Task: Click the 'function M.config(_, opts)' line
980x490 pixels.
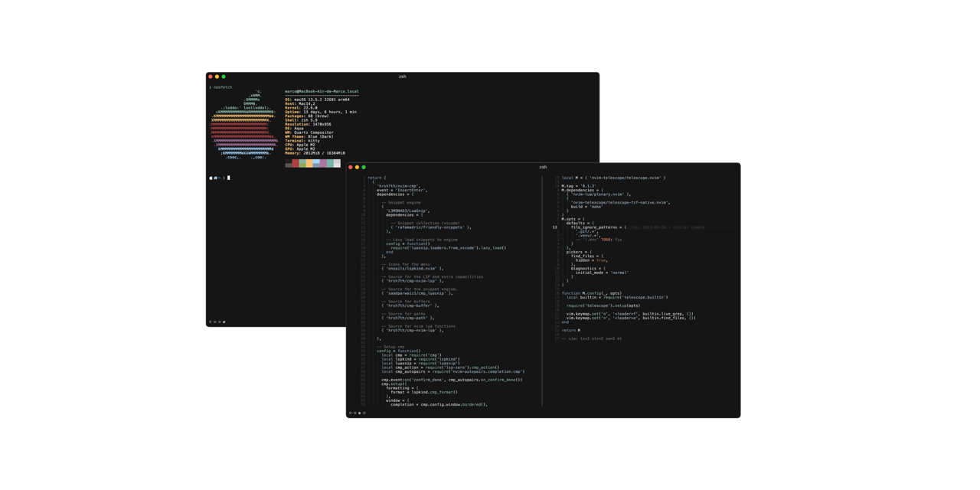Action: click(592, 293)
